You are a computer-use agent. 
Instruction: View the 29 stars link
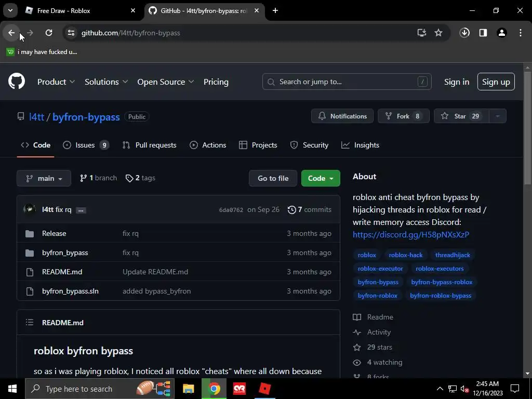373,348
